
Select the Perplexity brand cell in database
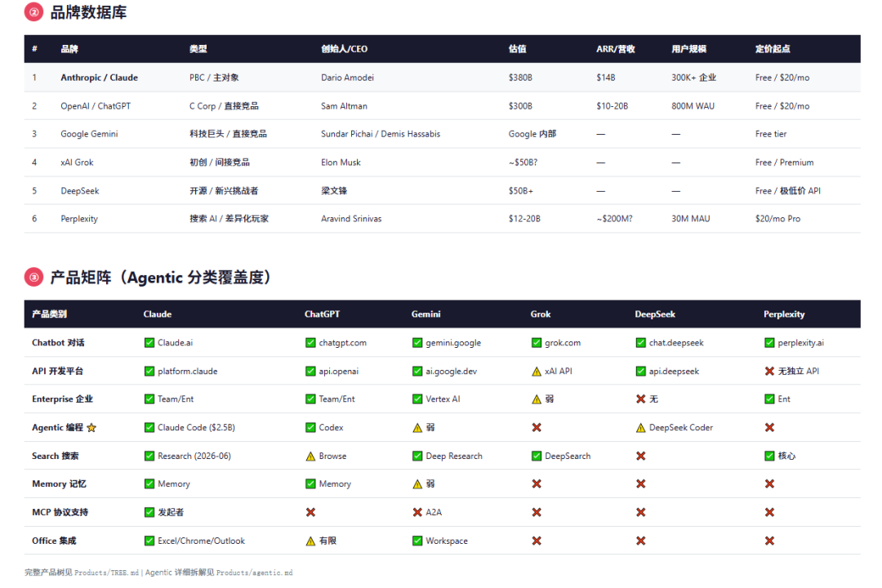79,218
